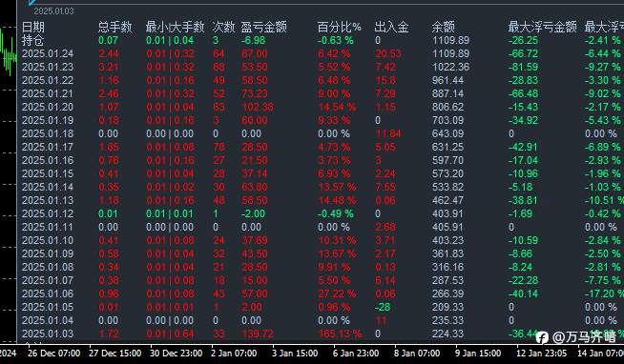Click the 出入金 column header
Image resolution: width=624 pixels, height=364 pixels.
391,27
